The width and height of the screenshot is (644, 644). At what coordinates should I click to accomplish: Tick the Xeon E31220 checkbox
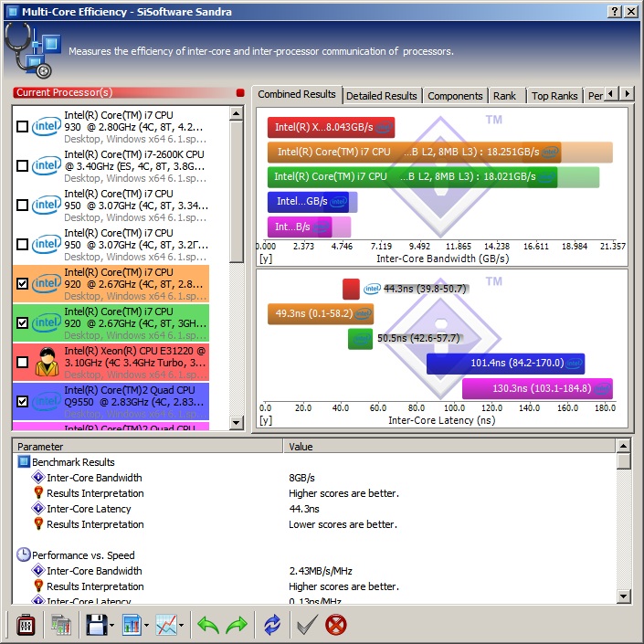click(22, 363)
